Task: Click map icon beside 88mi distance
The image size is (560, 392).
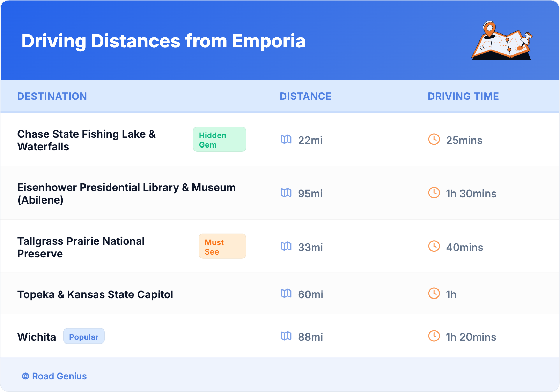Action: [x=286, y=336]
